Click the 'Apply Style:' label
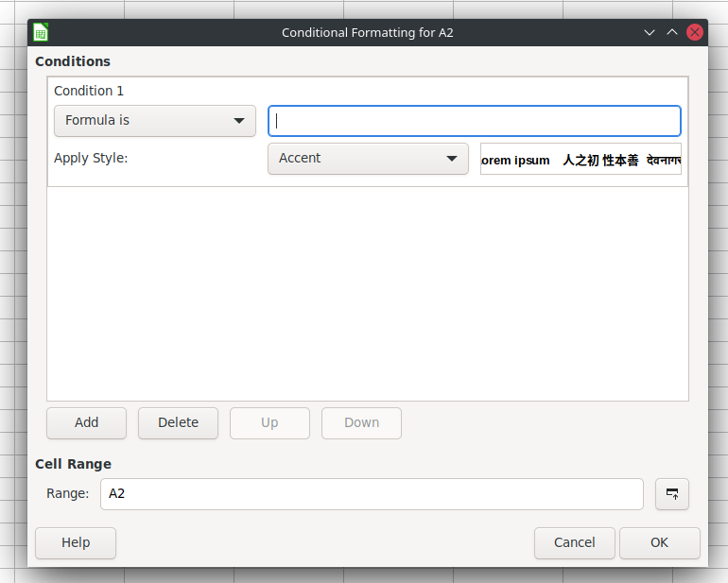 tap(91, 159)
